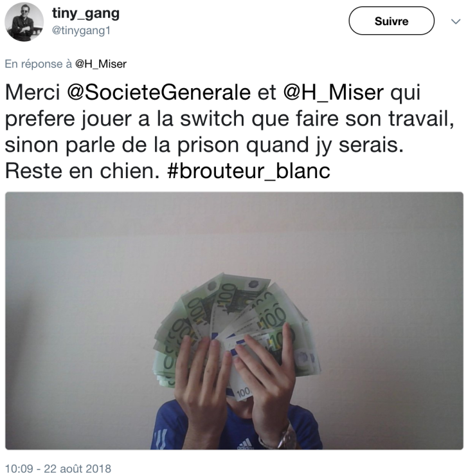468x476 pixels.
Task: Expand the tweet options chevron
Action: click(x=456, y=22)
